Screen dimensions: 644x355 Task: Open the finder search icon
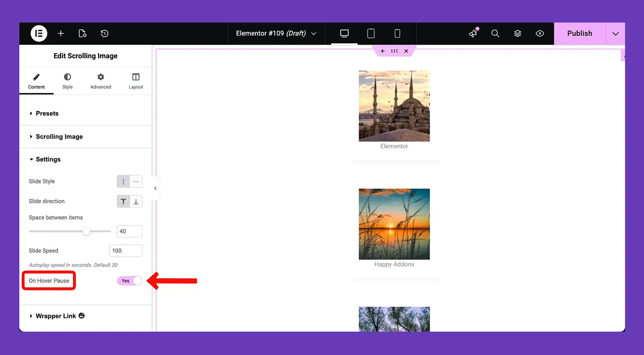495,33
